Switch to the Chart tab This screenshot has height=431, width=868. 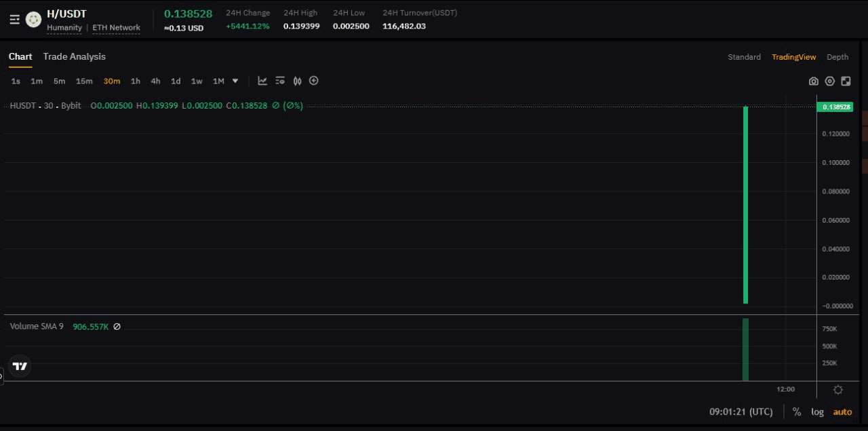coord(20,56)
